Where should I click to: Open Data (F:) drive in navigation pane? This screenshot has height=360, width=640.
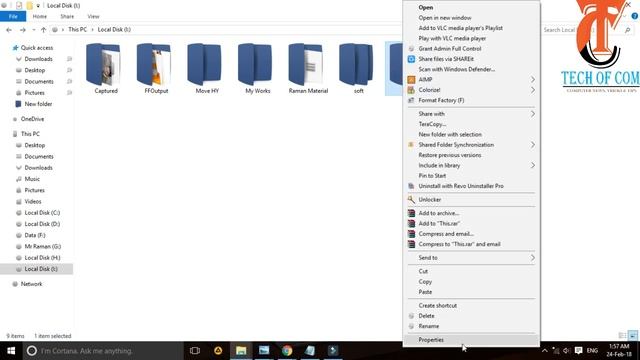point(35,235)
